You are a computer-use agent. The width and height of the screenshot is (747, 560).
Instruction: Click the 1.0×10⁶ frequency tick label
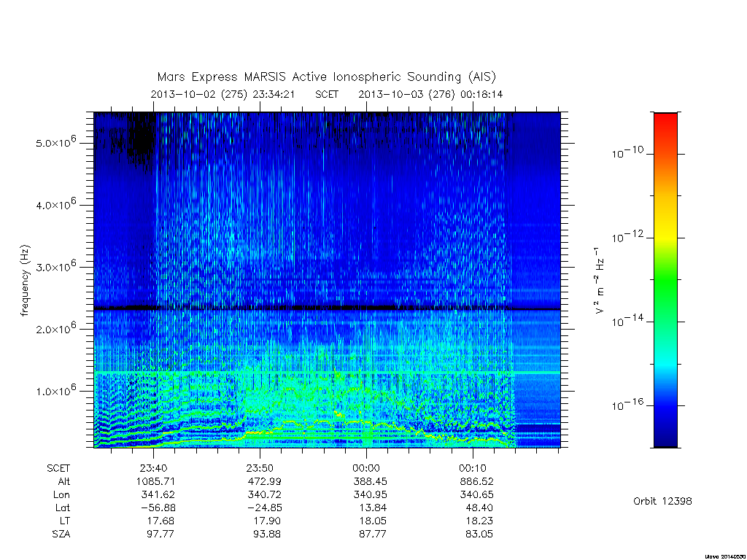point(55,391)
